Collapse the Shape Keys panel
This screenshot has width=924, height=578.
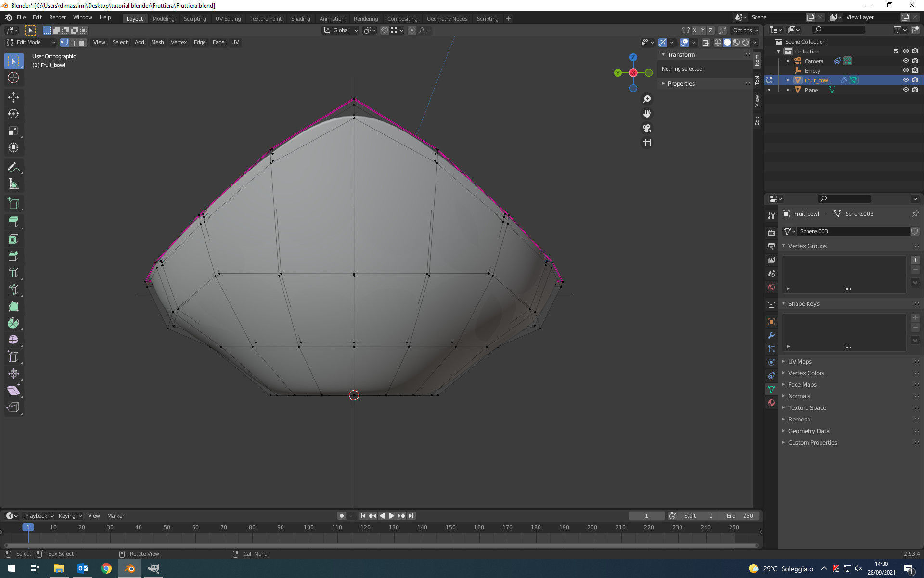point(804,304)
